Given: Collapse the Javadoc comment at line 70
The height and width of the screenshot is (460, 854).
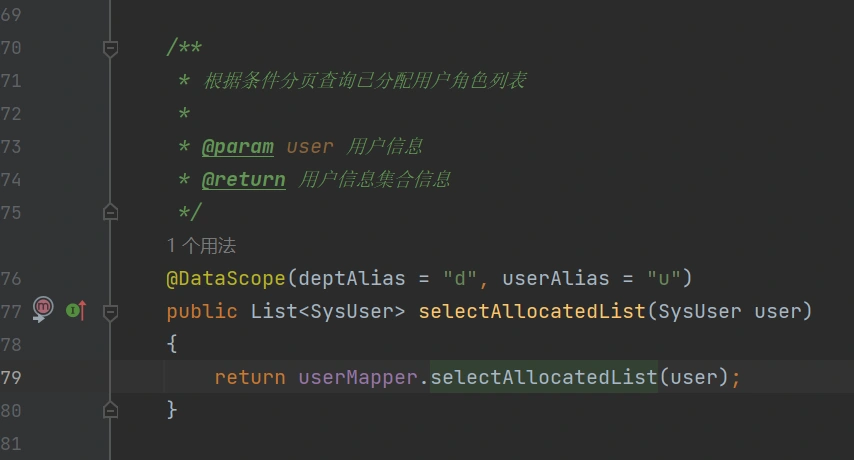Looking at the screenshot, I should tap(111, 48).
